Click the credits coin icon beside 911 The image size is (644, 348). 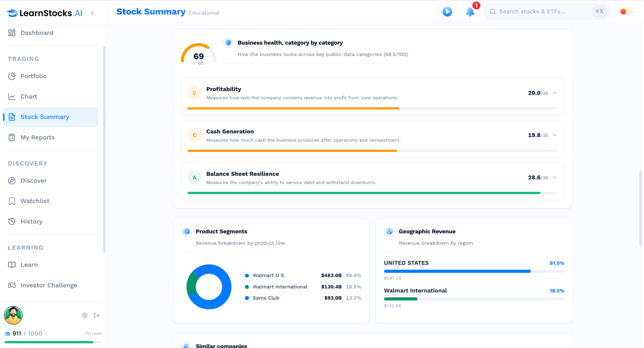pyautogui.click(x=7, y=333)
